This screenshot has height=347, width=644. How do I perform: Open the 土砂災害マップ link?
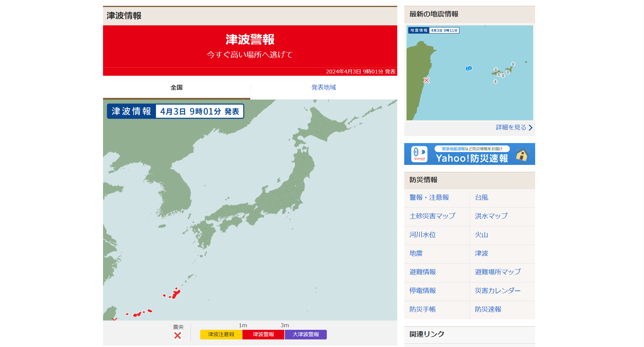pos(432,216)
